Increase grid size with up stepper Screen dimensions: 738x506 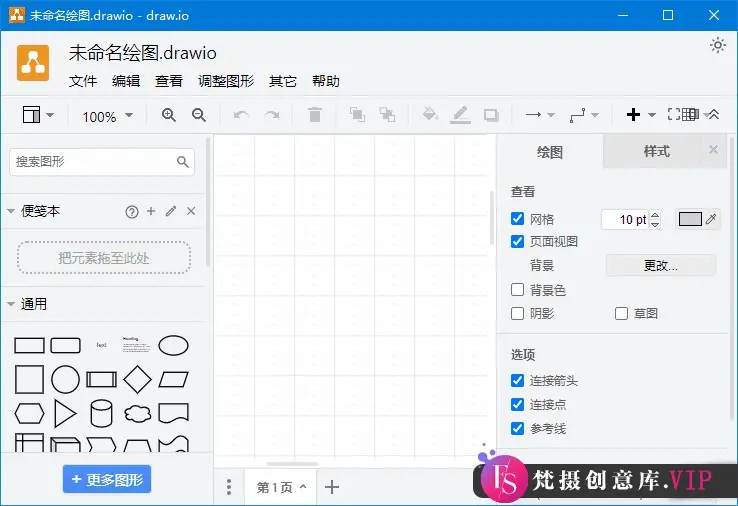[x=655, y=215]
